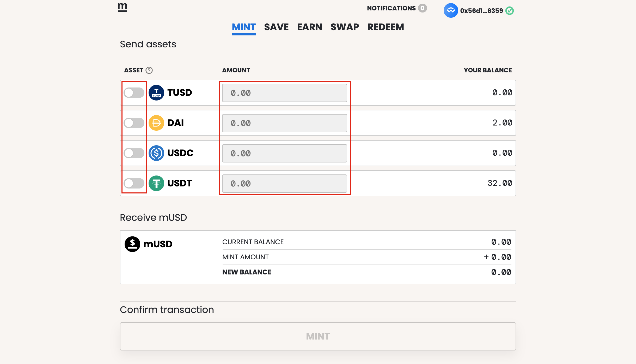Viewport: 636px width, 364px height.
Task: Click the CURRENT BALANCE row label
Action: [253, 242]
